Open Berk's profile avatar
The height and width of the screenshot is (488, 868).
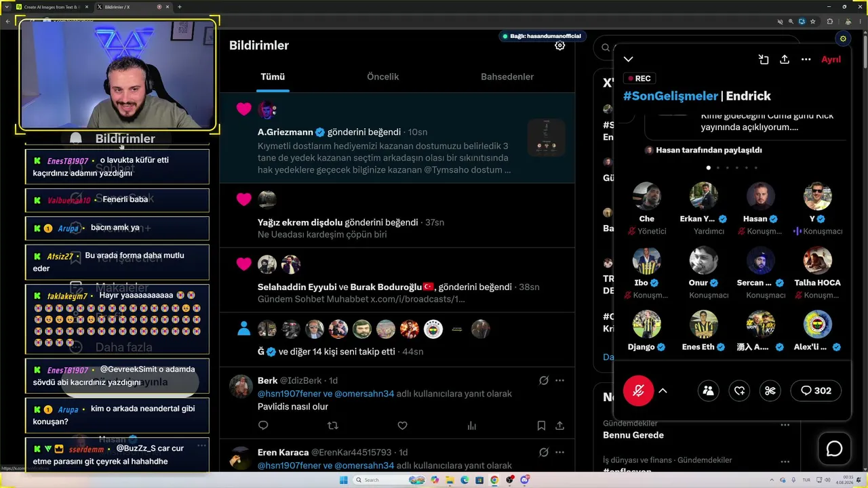(241, 387)
